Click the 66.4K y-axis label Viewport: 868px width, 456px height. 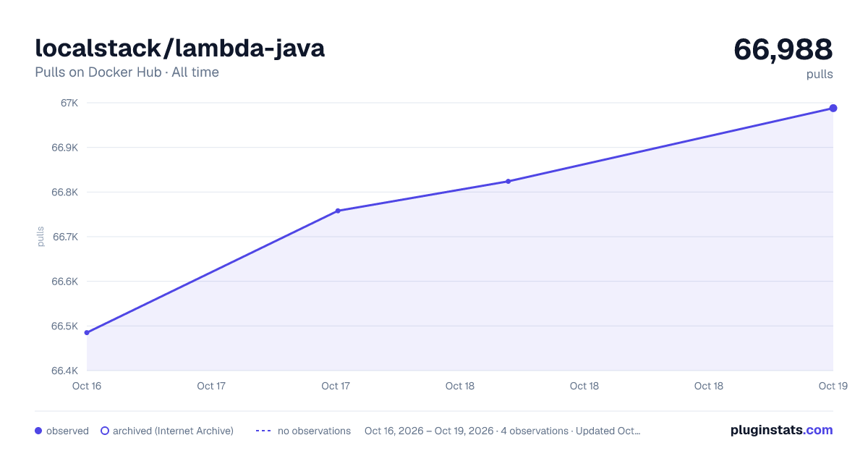tap(65, 371)
